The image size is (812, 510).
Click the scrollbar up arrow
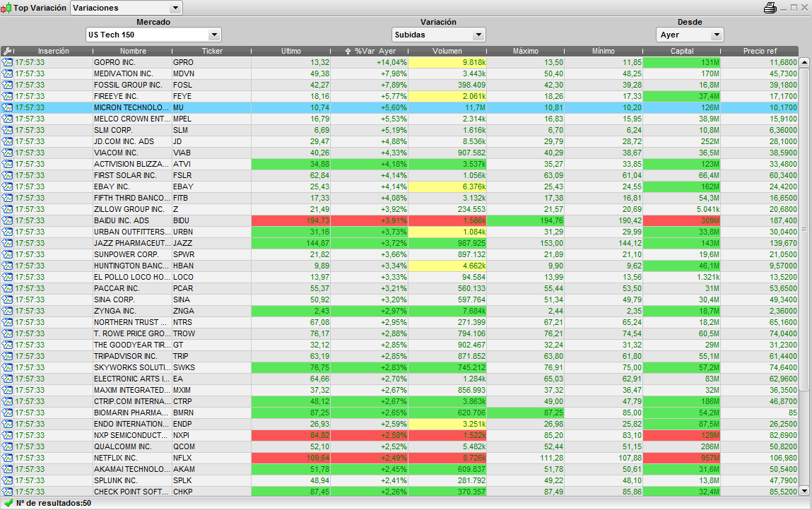[804, 62]
